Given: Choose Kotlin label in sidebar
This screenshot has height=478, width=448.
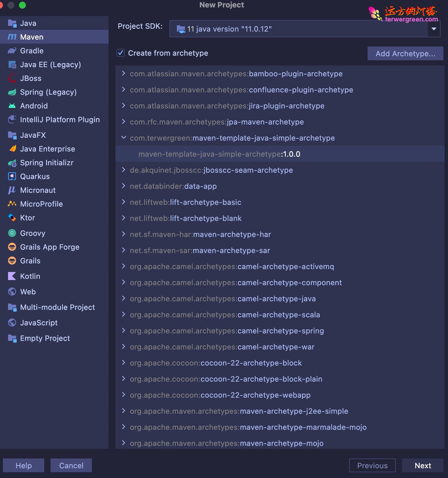Looking at the screenshot, I should (30, 276).
